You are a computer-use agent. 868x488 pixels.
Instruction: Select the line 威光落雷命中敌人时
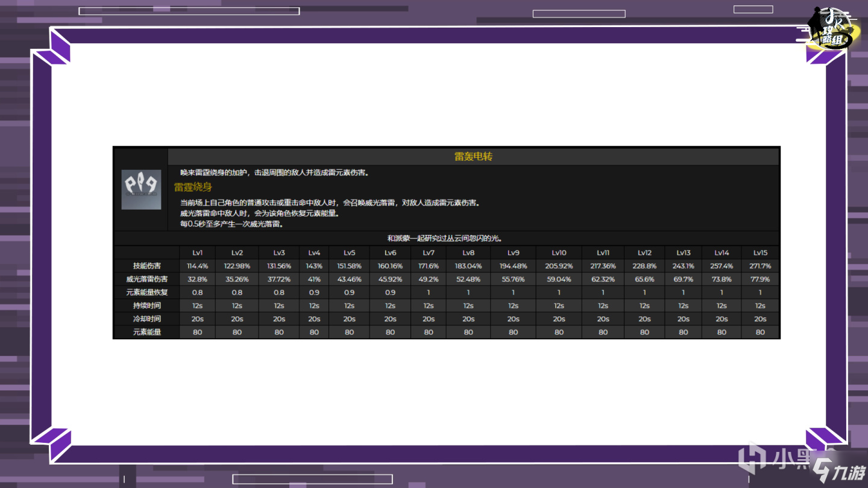(x=260, y=213)
